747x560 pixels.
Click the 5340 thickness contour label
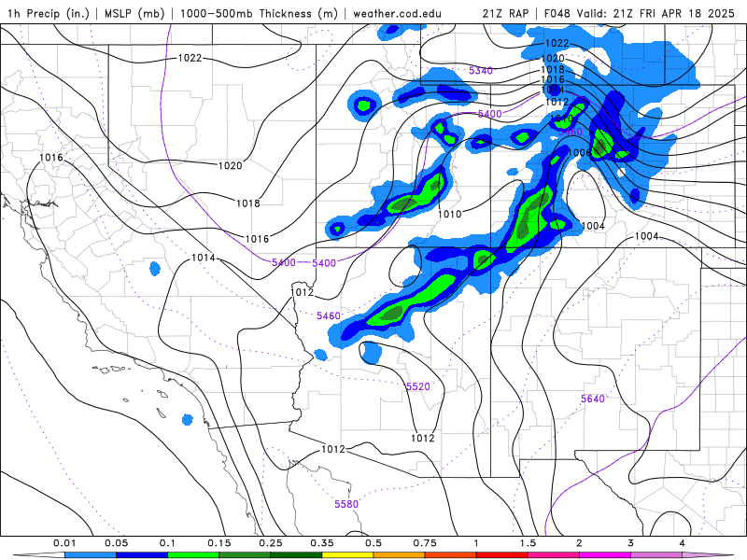(x=481, y=71)
